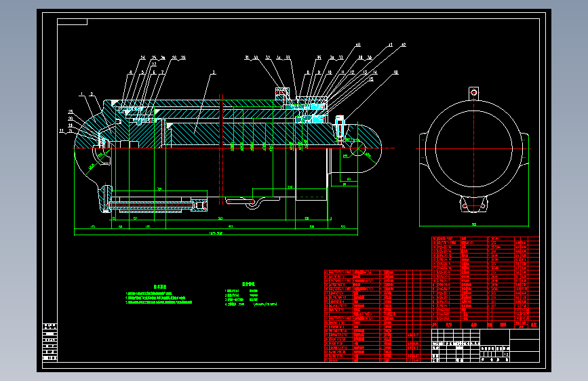
Task: Click the green technical parameters text block
Action: pyautogui.click(x=250, y=295)
